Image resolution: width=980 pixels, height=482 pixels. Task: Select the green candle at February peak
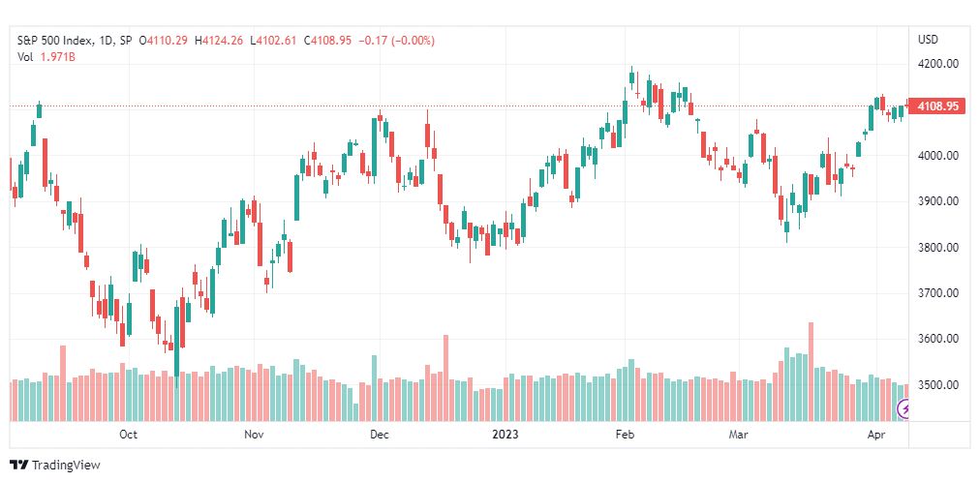pyautogui.click(x=632, y=78)
